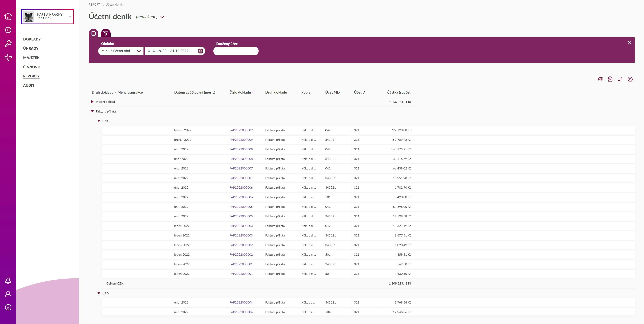Click the Částka (součet) column header
This screenshot has width=644, height=324.
click(399, 92)
